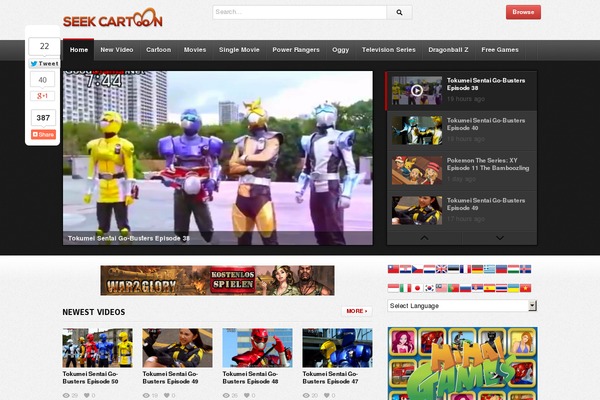Select the Italian flag language
This screenshot has width=600, height=400.
click(405, 288)
